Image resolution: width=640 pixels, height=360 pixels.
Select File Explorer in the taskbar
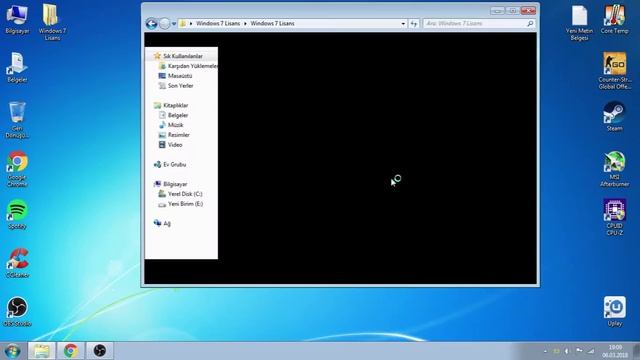tap(42, 351)
